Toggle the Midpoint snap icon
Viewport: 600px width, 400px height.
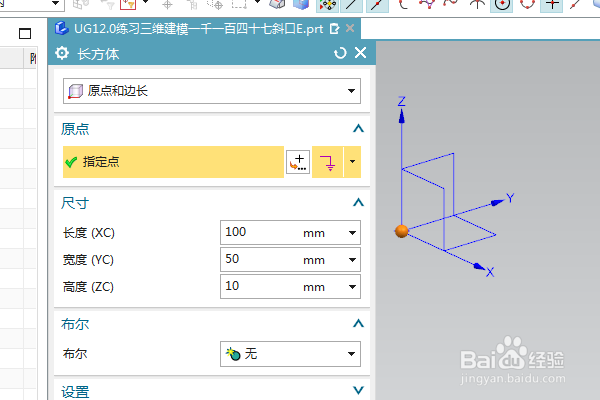377,5
